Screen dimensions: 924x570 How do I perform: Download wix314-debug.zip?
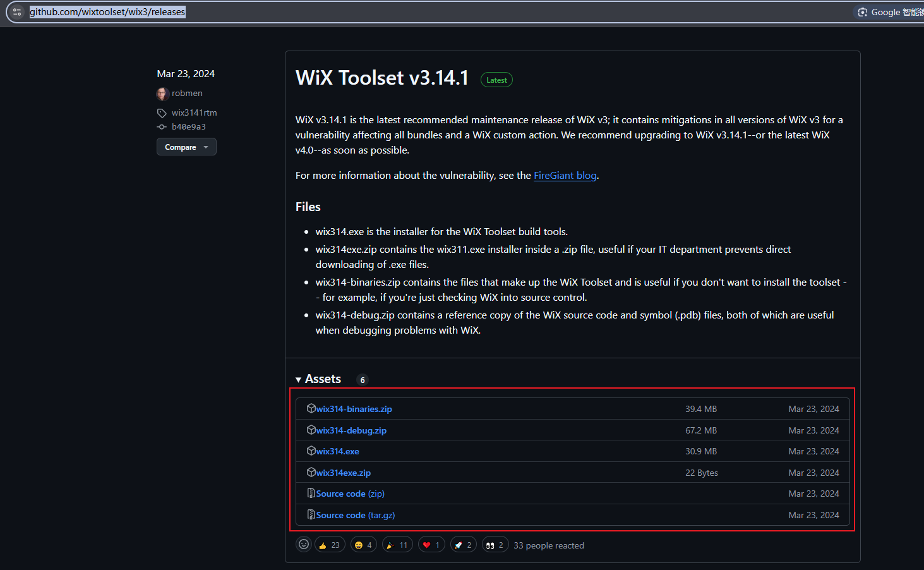(x=351, y=430)
